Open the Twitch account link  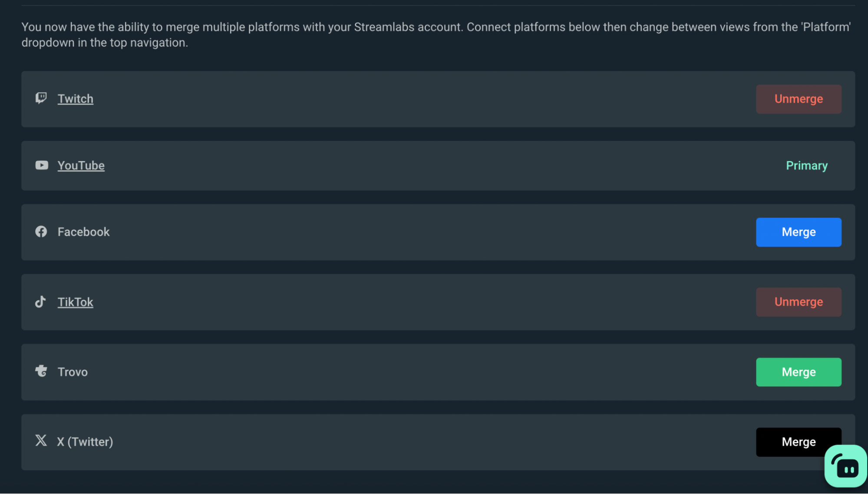(x=75, y=99)
